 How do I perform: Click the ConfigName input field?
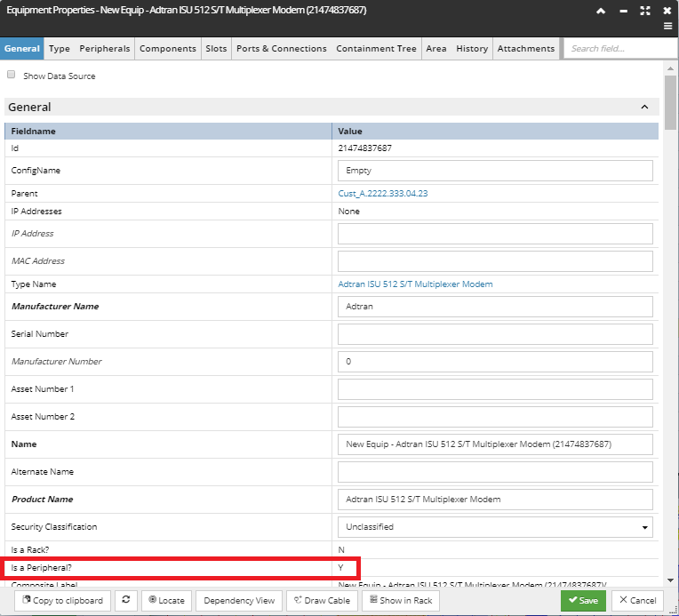point(495,171)
